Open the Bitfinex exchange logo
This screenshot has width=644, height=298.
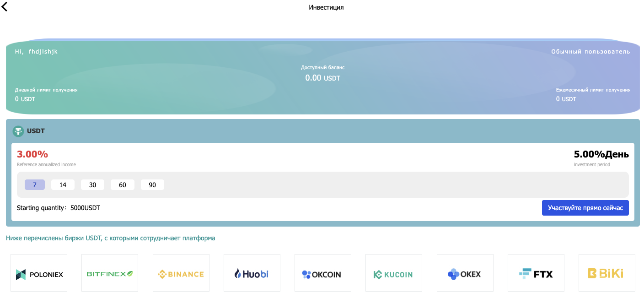pyautogui.click(x=110, y=273)
